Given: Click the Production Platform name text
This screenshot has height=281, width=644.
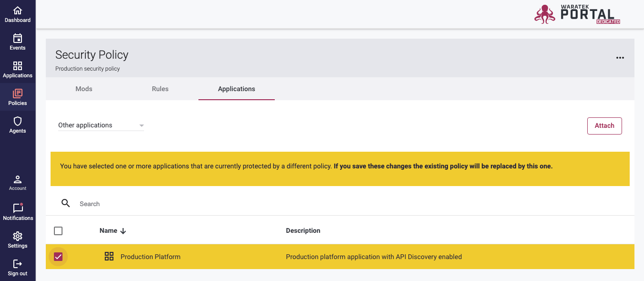Looking at the screenshot, I should (x=150, y=257).
